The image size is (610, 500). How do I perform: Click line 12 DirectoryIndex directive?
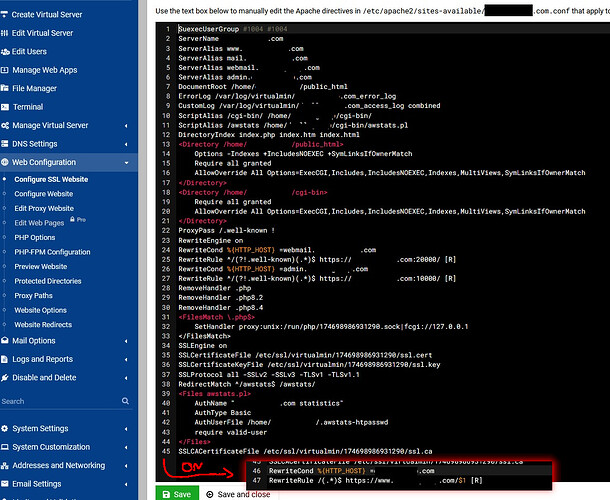pyautogui.click(x=269, y=135)
